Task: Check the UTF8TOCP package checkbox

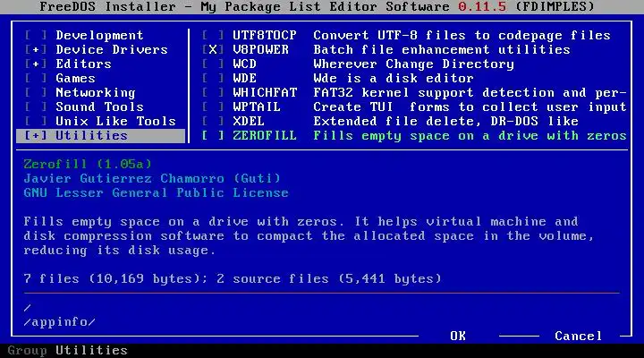Action: (213, 35)
